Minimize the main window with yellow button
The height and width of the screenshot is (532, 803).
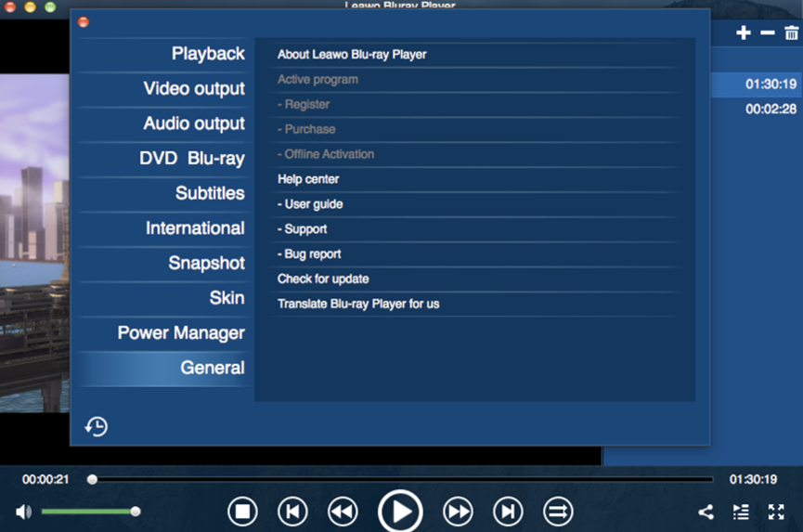pyautogui.click(x=31, y=6)
